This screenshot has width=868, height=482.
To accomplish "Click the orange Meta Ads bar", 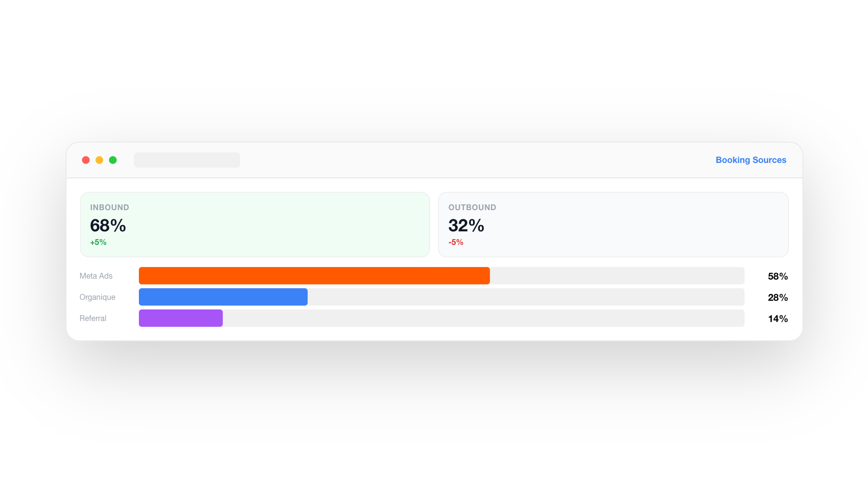I will [313, 275].
